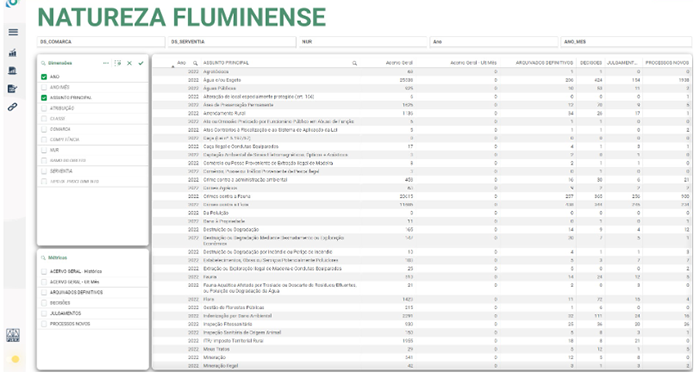Click the PROCESSOS NOVOS column header
Screen dimensions: 700x378
click(667, 63)
